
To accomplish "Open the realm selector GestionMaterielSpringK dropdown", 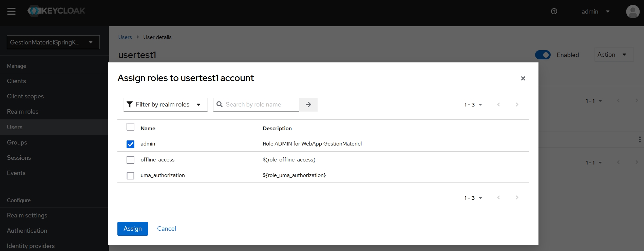I will click(x=53, y=42).
